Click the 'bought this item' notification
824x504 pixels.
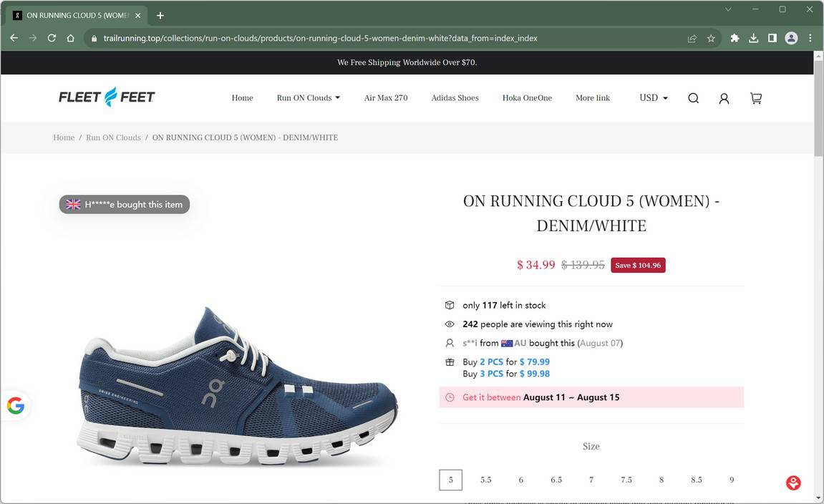click(x=125, y=205)
